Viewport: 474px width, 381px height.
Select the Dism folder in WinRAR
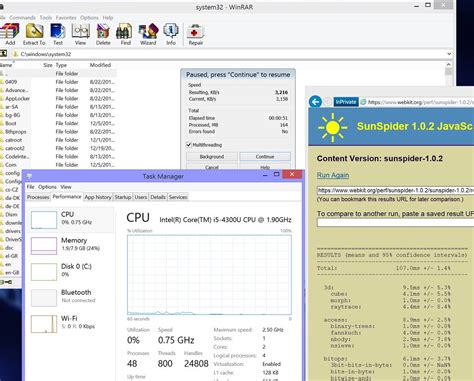pos(11,214)
